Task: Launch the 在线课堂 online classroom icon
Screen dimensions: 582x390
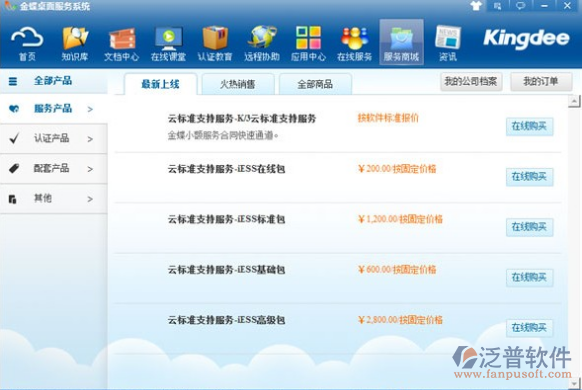Action: pos(168,43)
